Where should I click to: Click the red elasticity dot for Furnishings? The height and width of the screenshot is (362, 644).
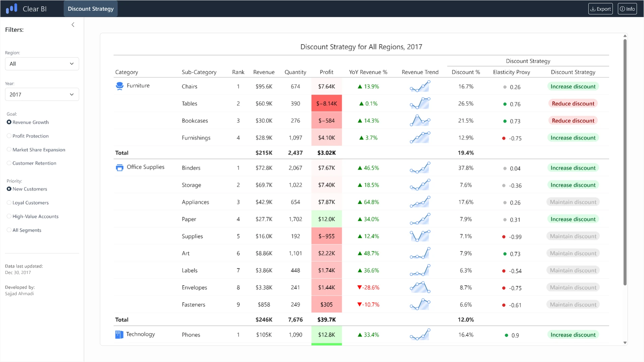click(x=504, y=138)
